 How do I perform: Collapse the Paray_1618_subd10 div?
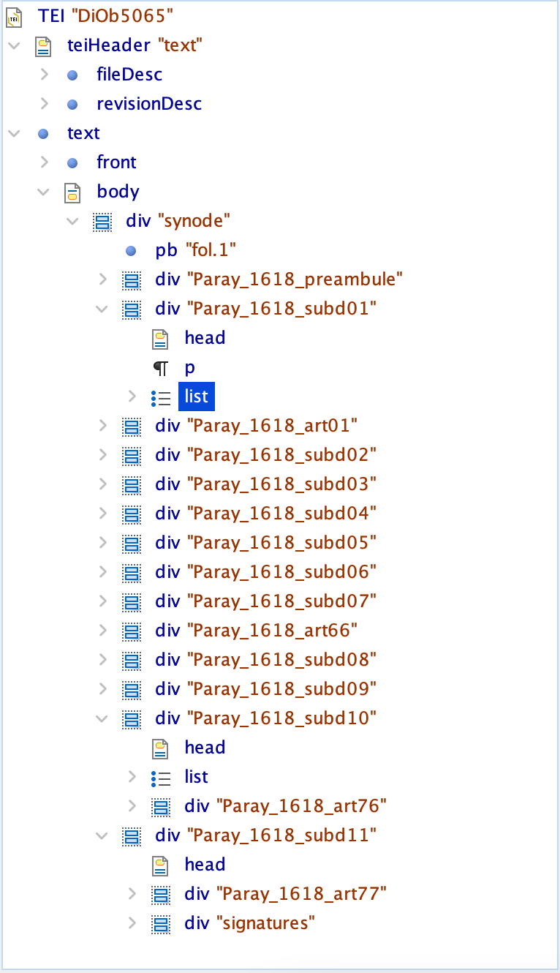(x=102, y=718)
